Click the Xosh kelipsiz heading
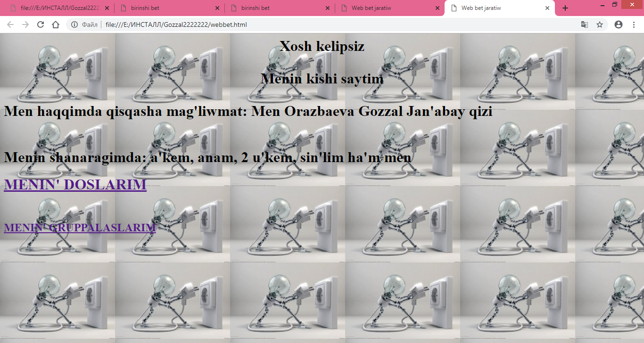This screenshot has width=644, height=343. (x=322, y=46)
